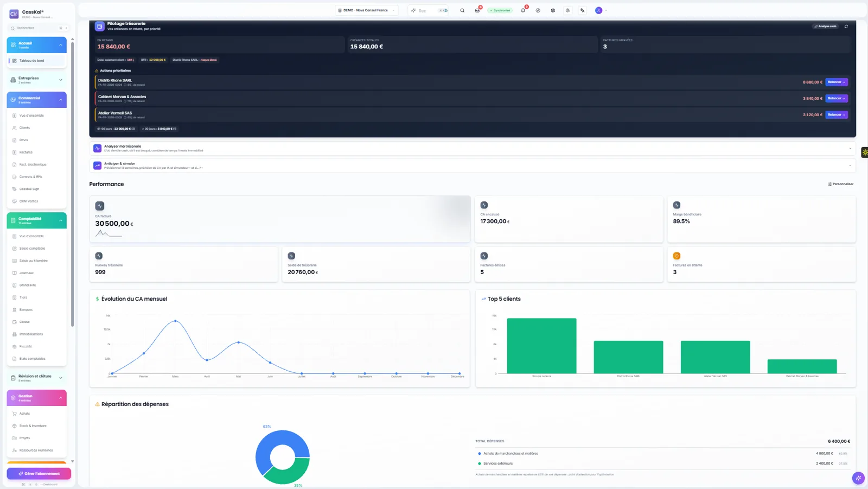Open Stock & Inventaire

(x=37, y=426)
